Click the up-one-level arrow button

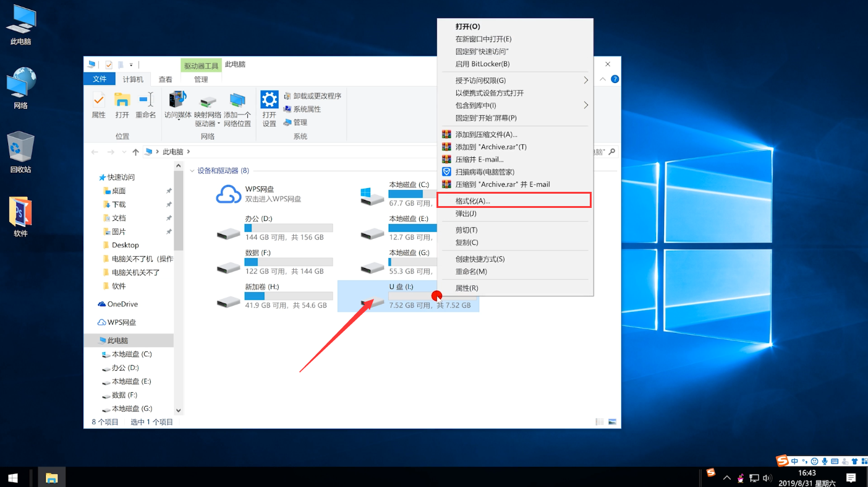tap(135, 152)
